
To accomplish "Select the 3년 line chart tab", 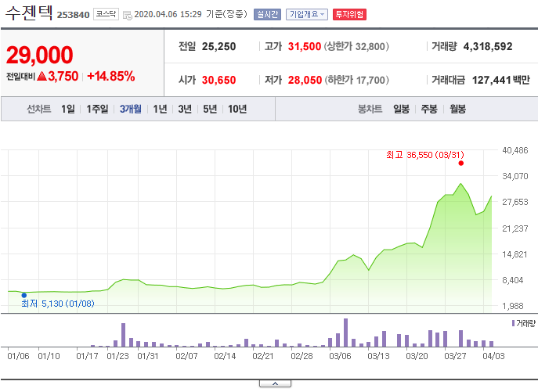I will 185,109.
